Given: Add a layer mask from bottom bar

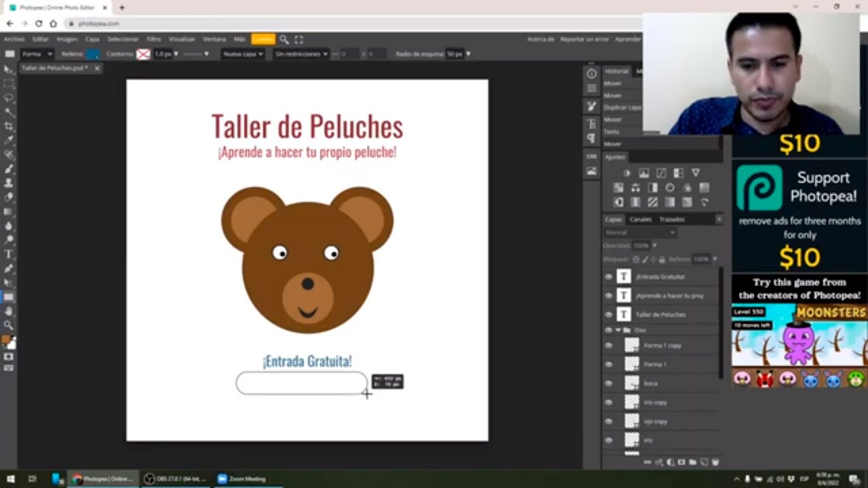Looking at the screenshot, I should coord(682,462).
